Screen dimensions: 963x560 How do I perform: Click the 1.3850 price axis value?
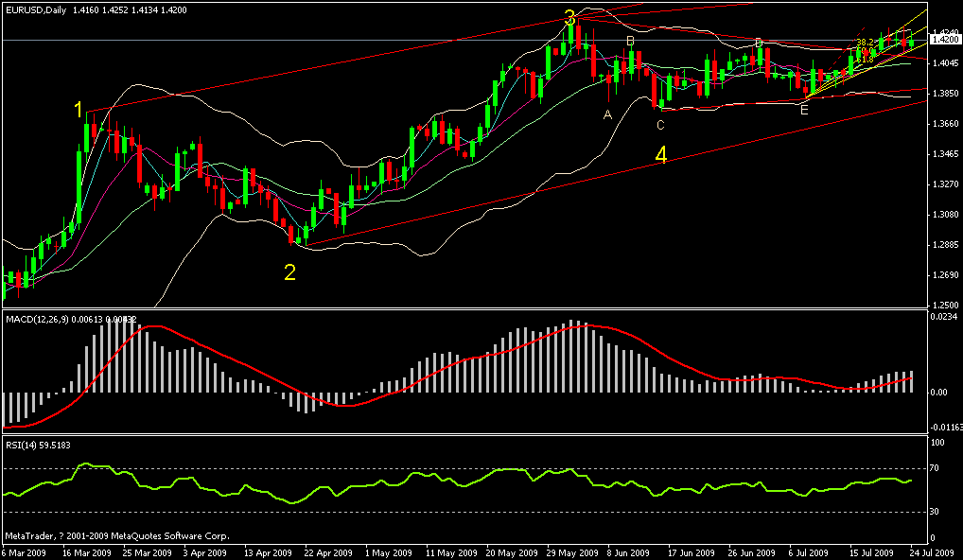(x=945, y=94)
